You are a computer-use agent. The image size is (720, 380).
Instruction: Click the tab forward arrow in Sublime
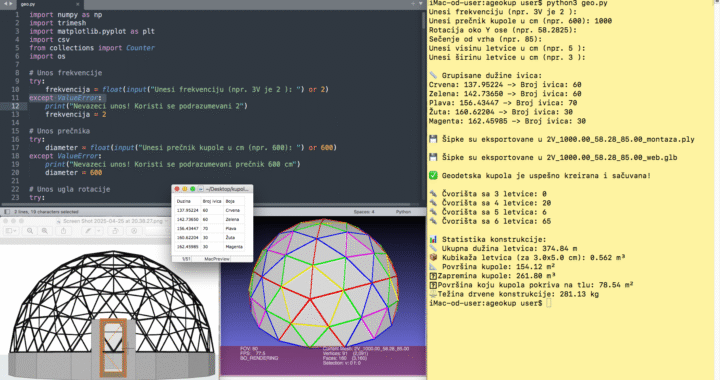(x=11, y=4)
